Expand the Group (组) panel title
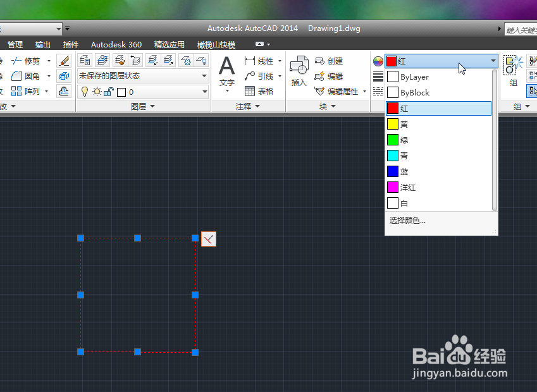 [x=522, y=106]
